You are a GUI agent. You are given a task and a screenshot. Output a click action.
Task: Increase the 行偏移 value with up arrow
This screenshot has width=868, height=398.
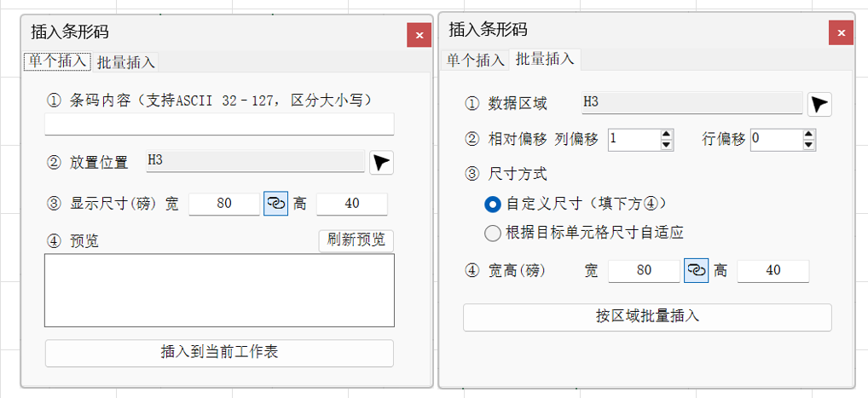pyautogui.click(x=809, y=133)
